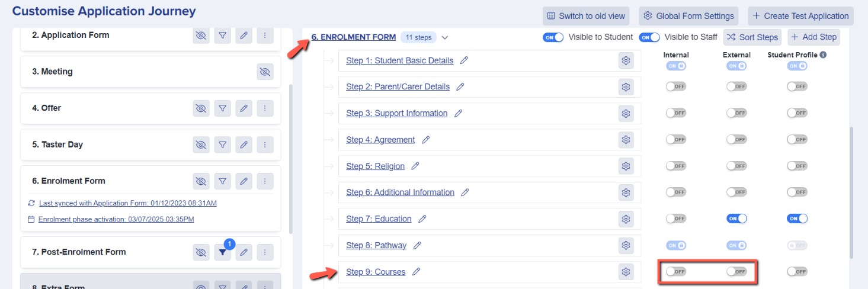Click filter icon on Post-Enrolment Form row
Screen dimensions: 868x289
tap(222, 252)
